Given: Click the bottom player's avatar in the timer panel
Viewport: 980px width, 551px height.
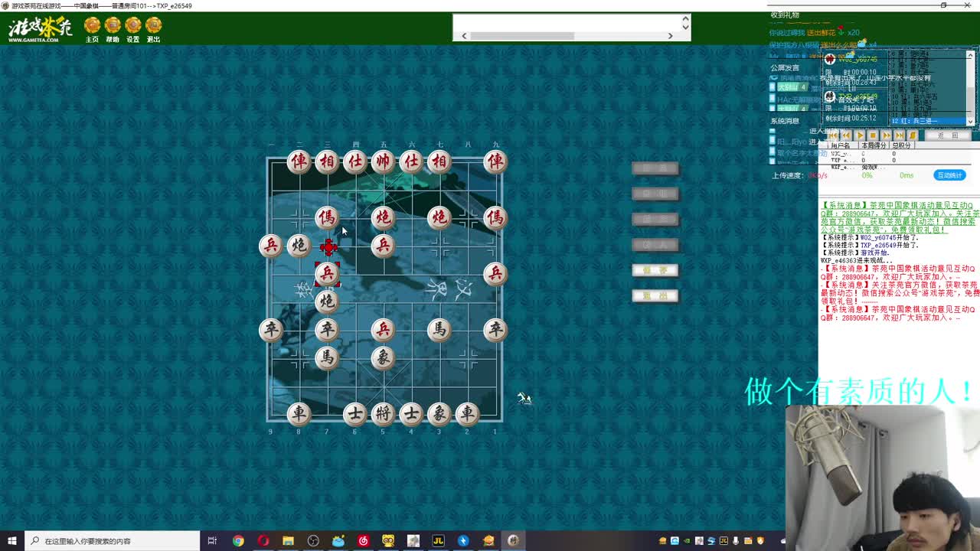Looking at the screenshot, I should point(830,97).
